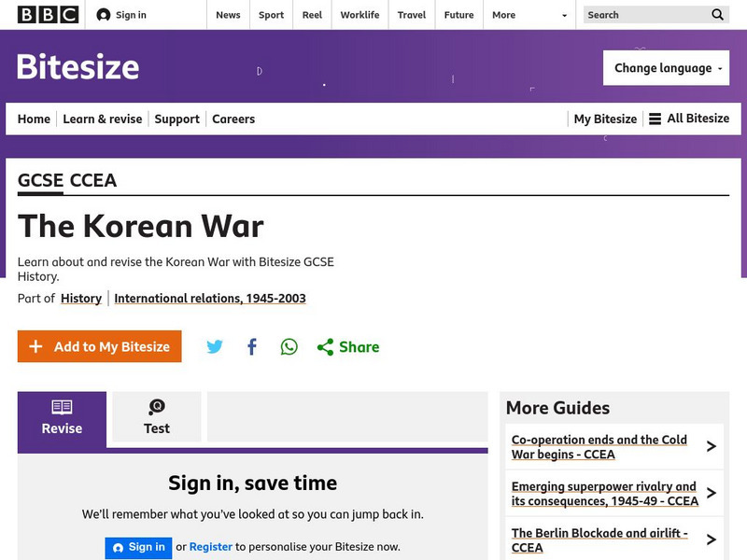Open the Change language dropdown
The height and width of the screenshot is (560, 747).
click(x=666, y=68)
